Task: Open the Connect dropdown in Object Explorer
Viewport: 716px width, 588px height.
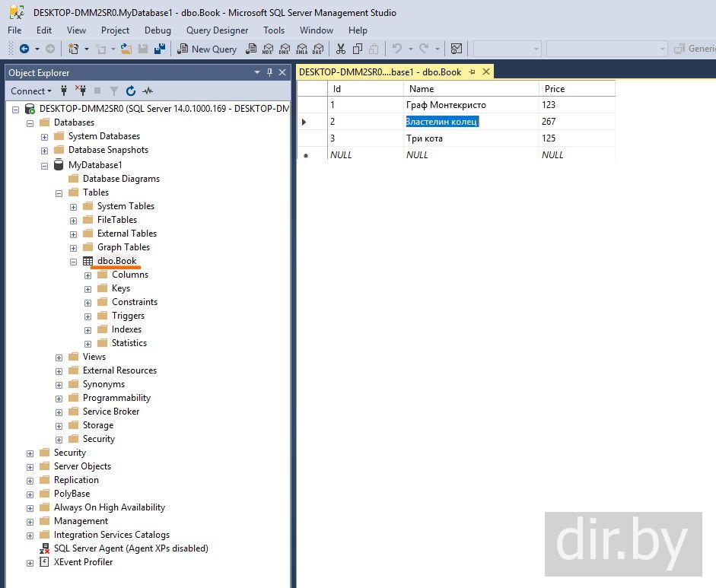Action: click(x=31, y=91)
